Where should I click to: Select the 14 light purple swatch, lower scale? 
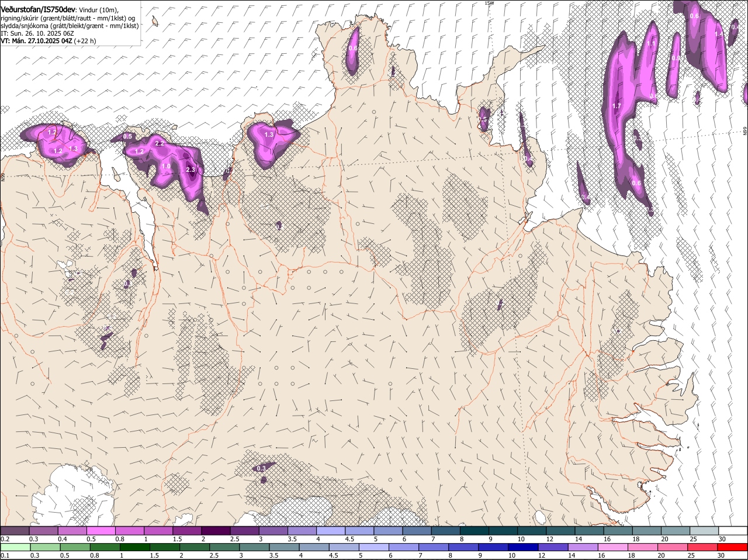pos(584,547)
